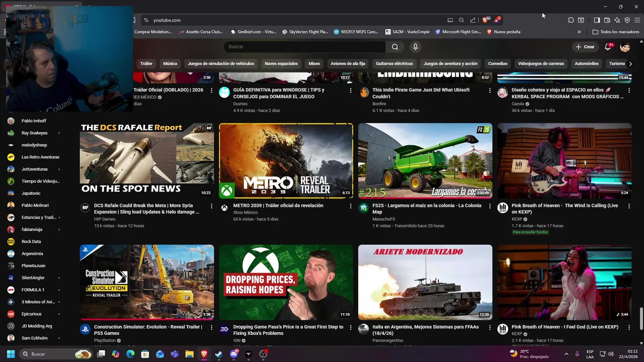Open the Xbox México channel avatar
The height and width of the screenshot is (362, 644).
point(224,208)
